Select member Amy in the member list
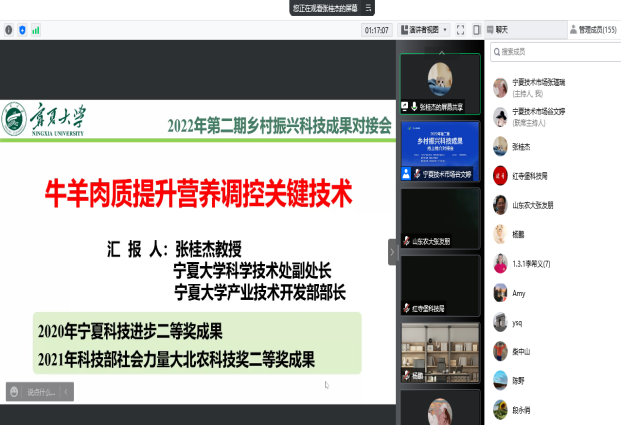621x425 pixels. 553,293
